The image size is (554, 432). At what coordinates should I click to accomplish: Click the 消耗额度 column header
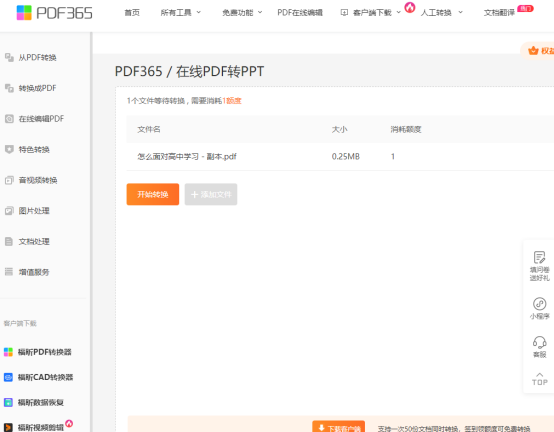[x=406, y=129]
